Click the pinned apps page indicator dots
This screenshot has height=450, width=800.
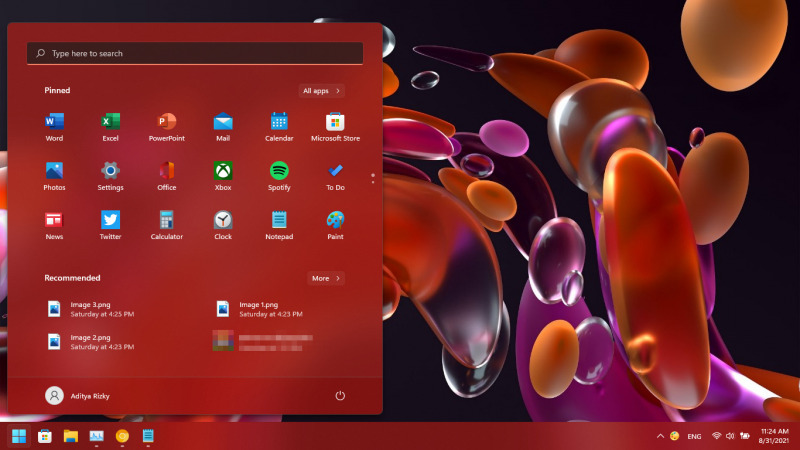pos(373,178)
